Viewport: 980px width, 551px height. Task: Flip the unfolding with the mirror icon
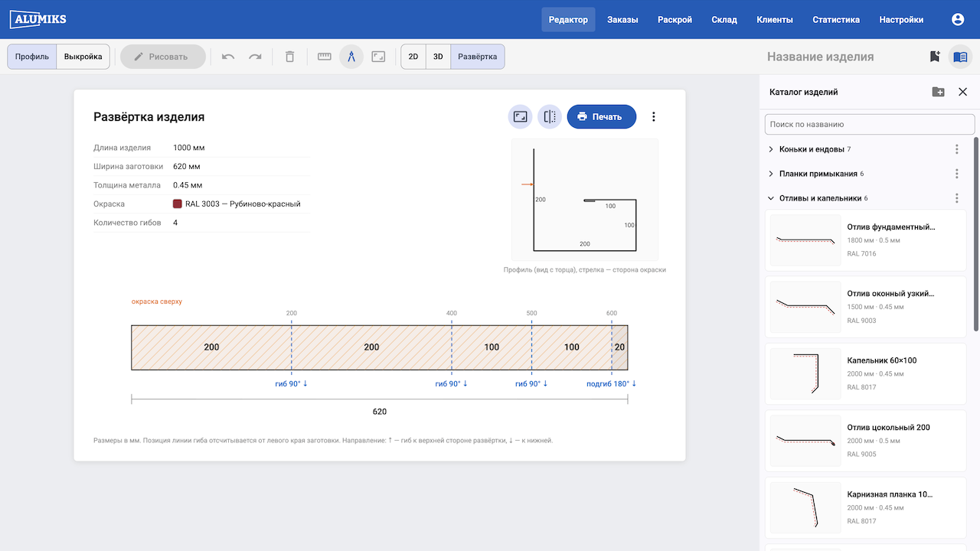[550, 117]
